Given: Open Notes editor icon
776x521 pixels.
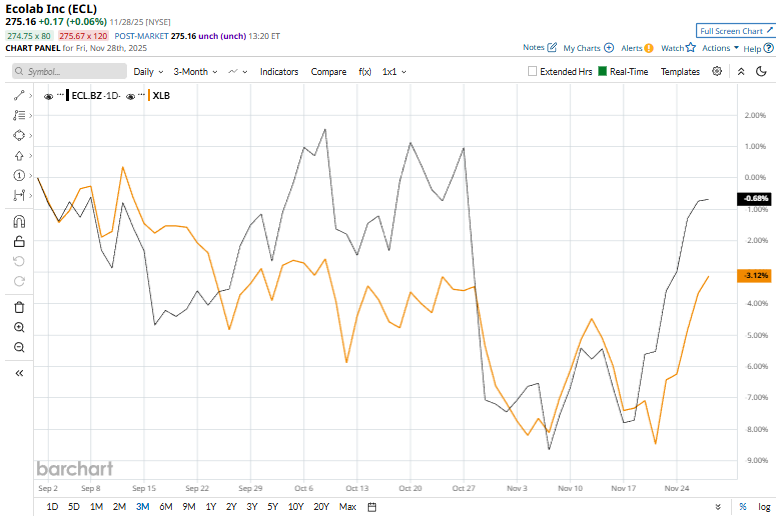Looking at the screenshot, I should tap(552, 47).
